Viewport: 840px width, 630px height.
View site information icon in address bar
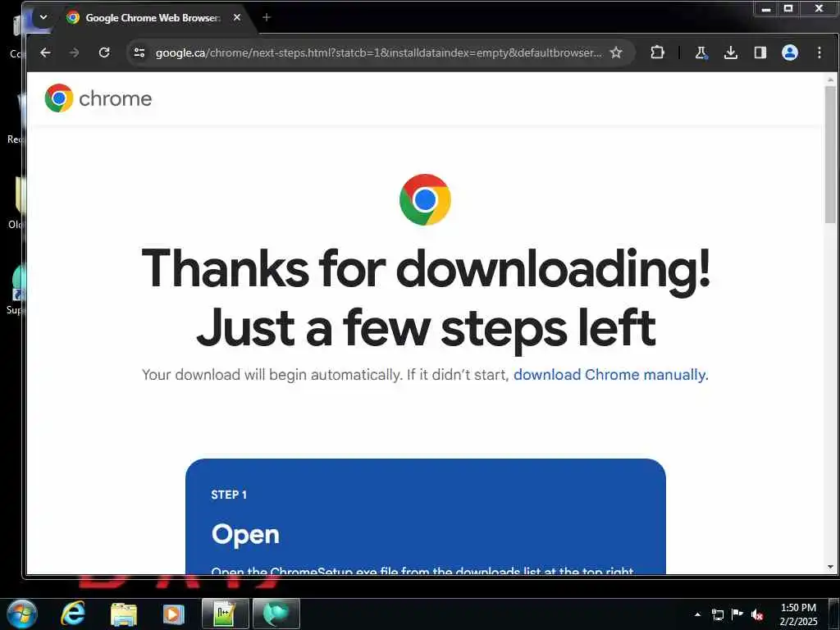coord(139,52)
